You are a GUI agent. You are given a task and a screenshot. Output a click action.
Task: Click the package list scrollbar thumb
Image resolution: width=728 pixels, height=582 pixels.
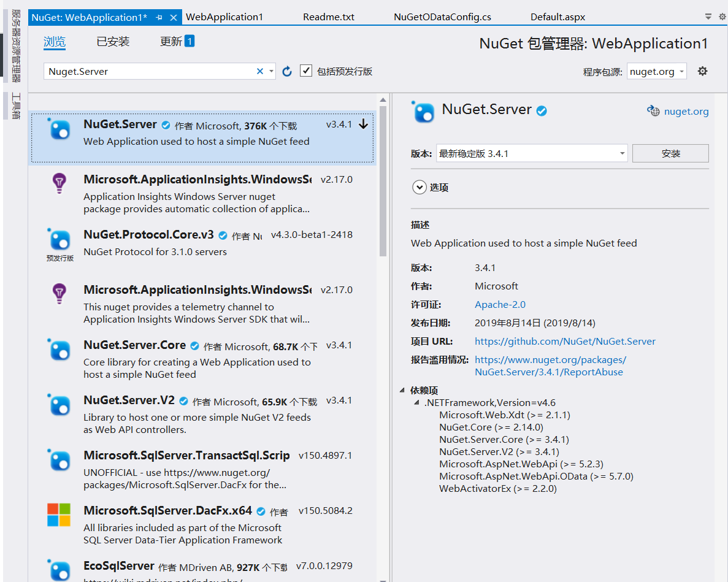coord(383,181)
